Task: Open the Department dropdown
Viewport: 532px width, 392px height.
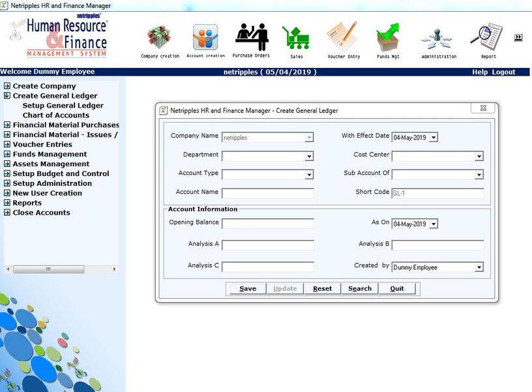Action: (309, 156)
